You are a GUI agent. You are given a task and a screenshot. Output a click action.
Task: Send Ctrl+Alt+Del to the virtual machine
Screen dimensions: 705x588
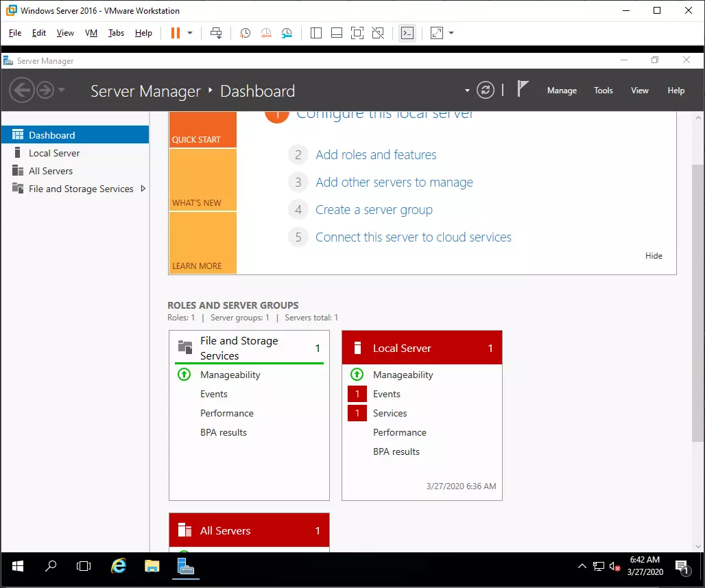pos(216,33)
